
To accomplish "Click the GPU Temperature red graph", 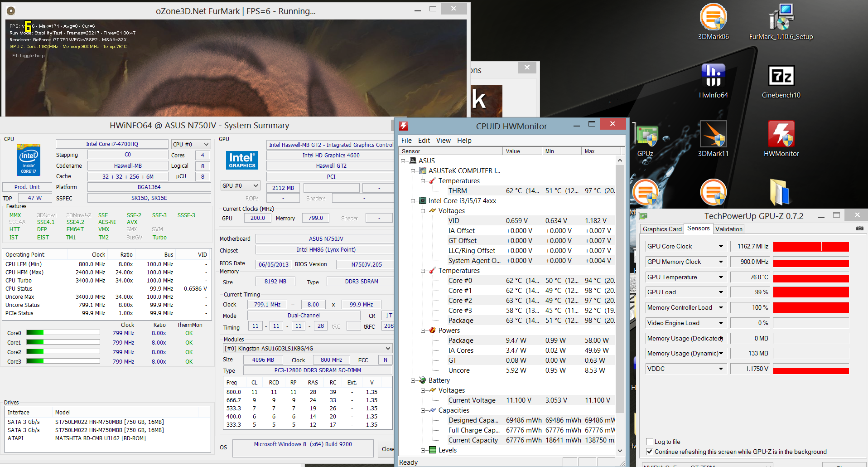I will coord(810,277).
